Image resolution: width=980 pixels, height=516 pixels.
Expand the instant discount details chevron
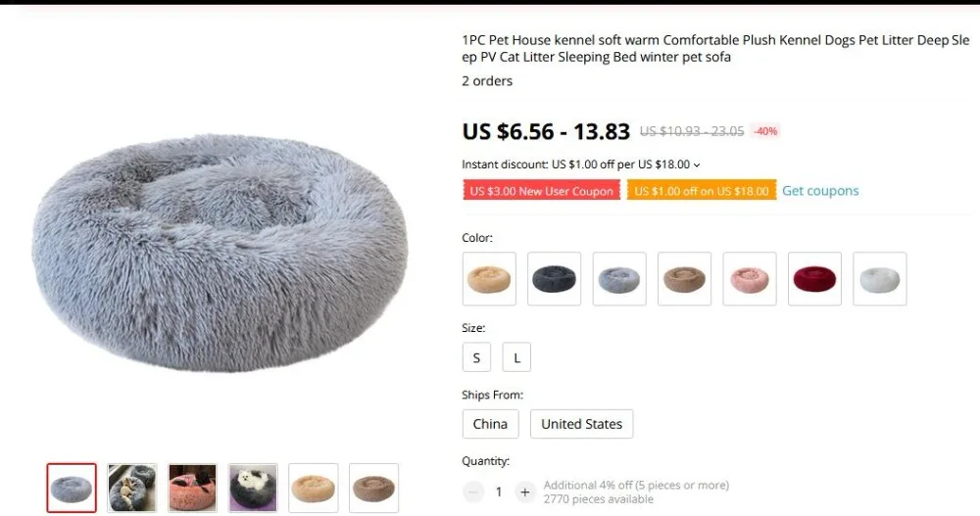click(697, 164)
